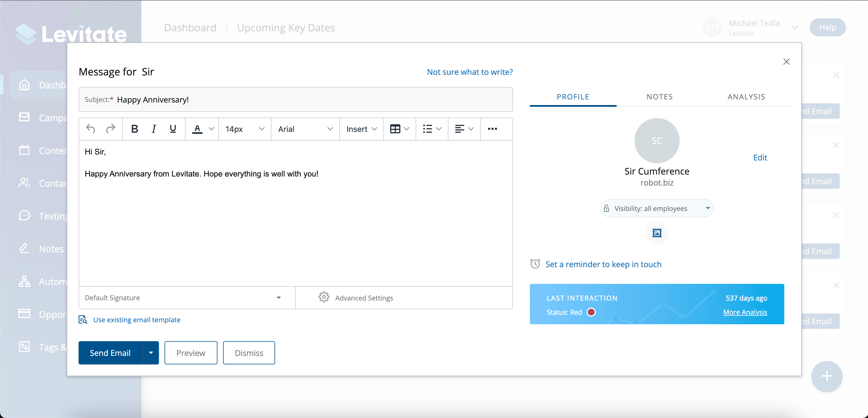The width and height of the screenshot is (868, 418).
Task: Click the Advanced Settings gear icon
Action: (x=324, y=297)
